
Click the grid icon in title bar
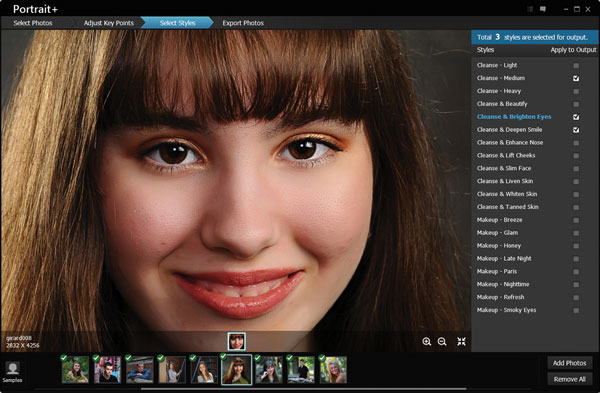pos(530,9)
